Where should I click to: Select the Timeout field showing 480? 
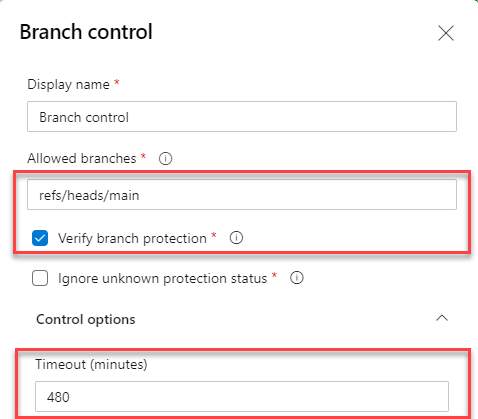[242, 396]
